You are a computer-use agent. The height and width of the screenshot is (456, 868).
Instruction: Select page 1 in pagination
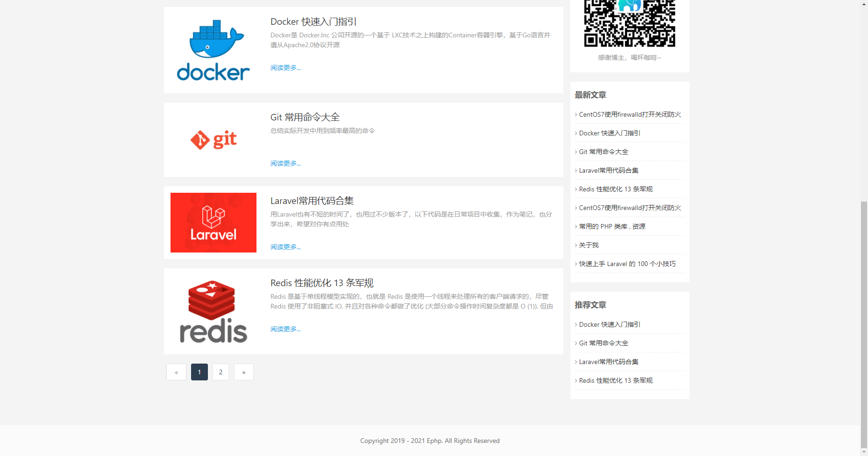click(x=199, y=372)
